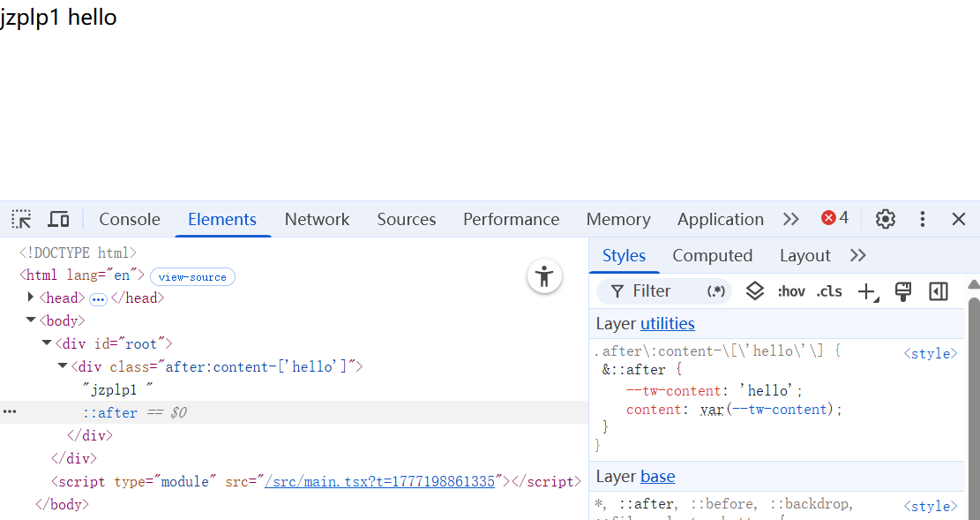The width and height of the screenshot is (980, 520).
Task: Show more DevTools tabs chevron
Action: (x=790, y=219)
